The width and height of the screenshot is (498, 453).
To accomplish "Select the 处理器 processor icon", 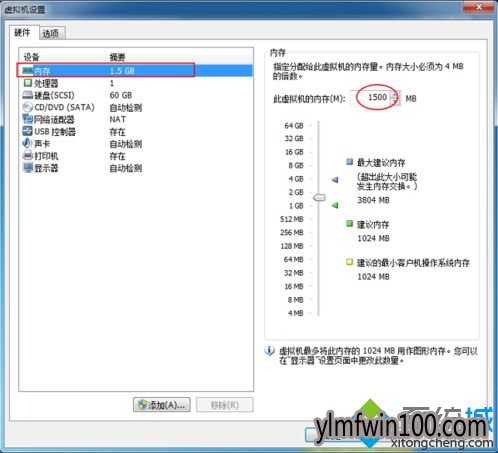I will point(28,83).
